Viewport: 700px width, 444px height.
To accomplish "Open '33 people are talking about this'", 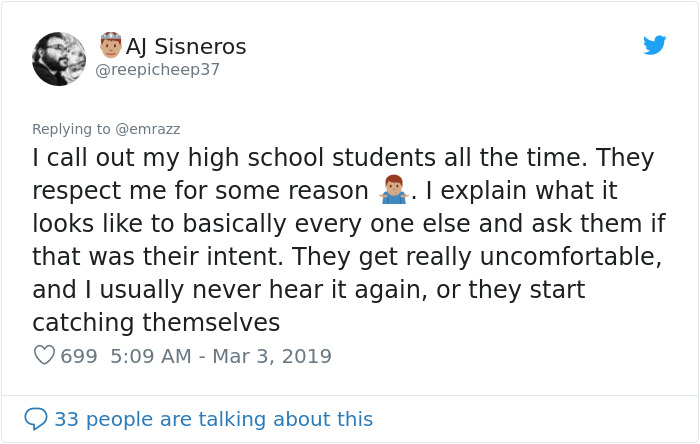I will coord(213,419).
